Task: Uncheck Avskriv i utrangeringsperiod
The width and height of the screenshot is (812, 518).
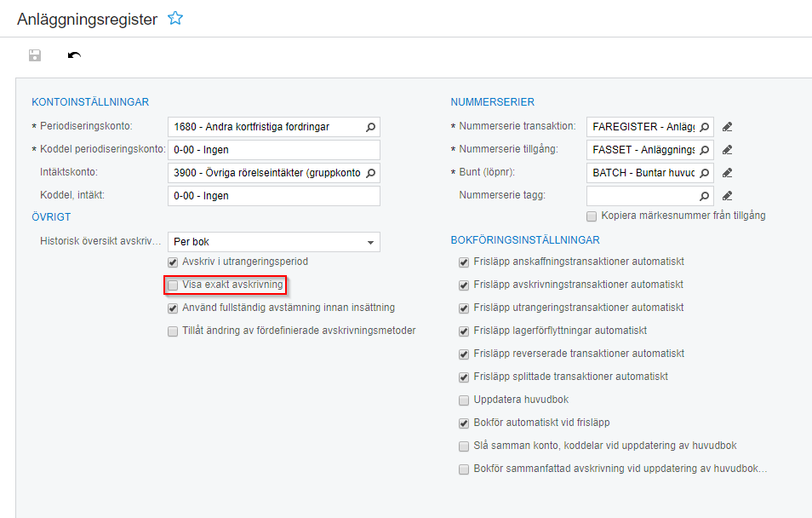Action: (x=174, y=262)
